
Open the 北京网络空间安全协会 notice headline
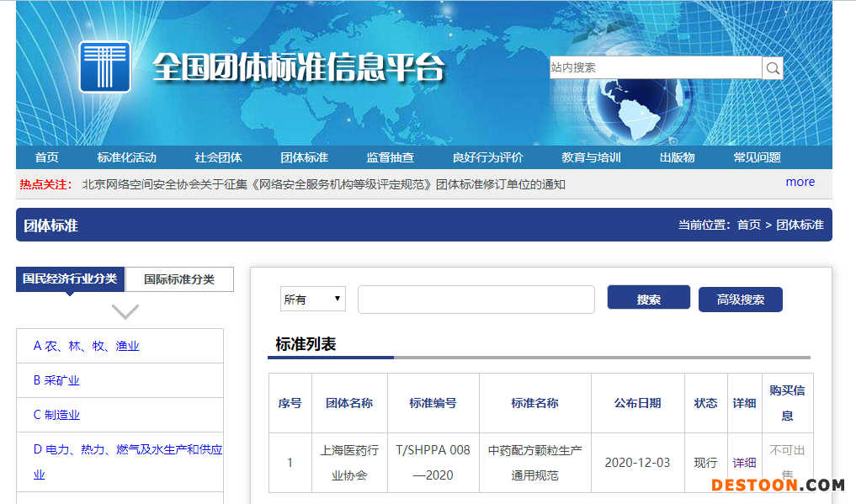coord(323,184)
